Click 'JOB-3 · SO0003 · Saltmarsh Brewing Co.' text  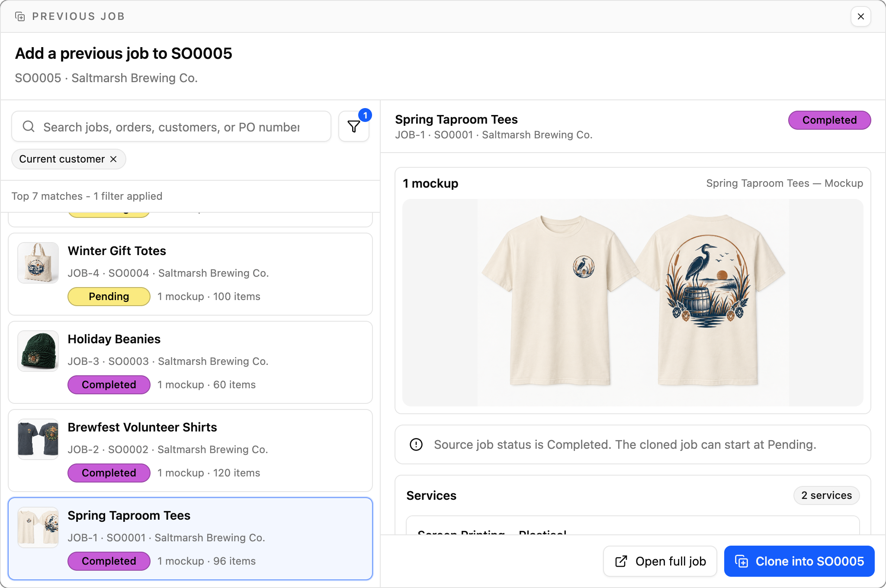click(x=168, y=361)
